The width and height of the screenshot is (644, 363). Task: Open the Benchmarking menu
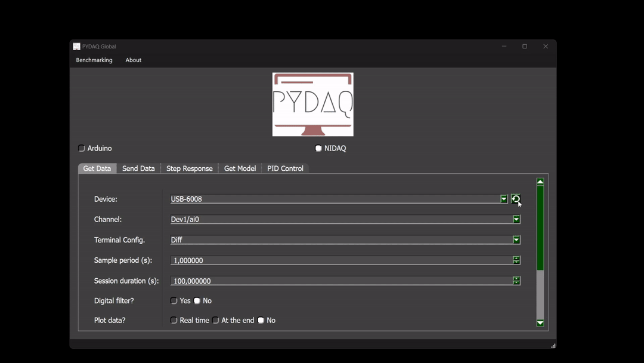[x=94, y=60]
